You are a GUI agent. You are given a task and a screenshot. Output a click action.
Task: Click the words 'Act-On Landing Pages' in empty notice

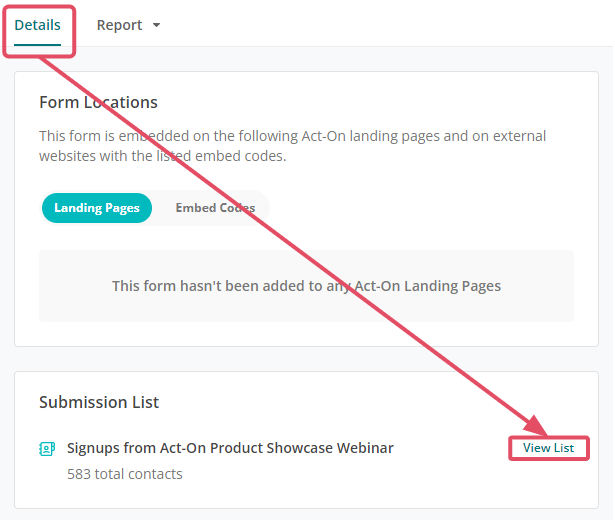(427, 286)
